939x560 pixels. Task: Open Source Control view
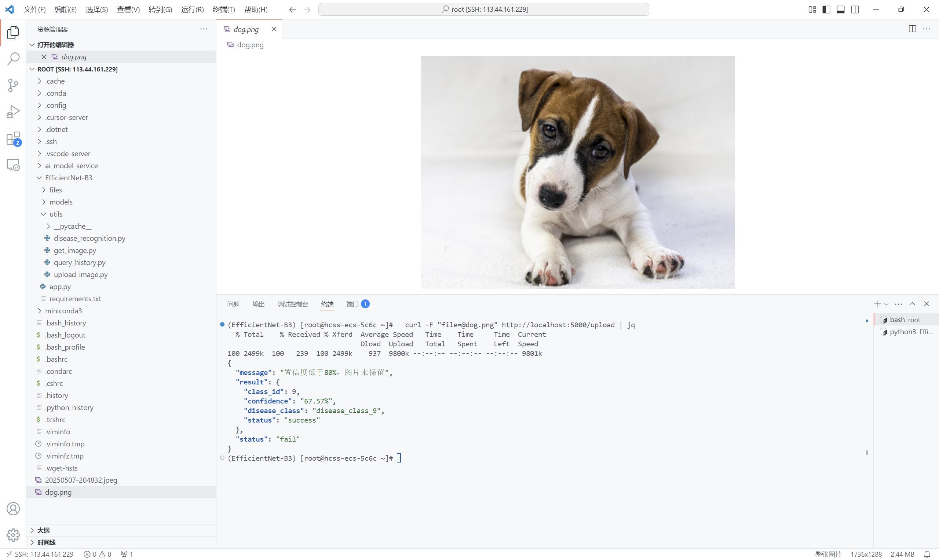coord(13,85)
